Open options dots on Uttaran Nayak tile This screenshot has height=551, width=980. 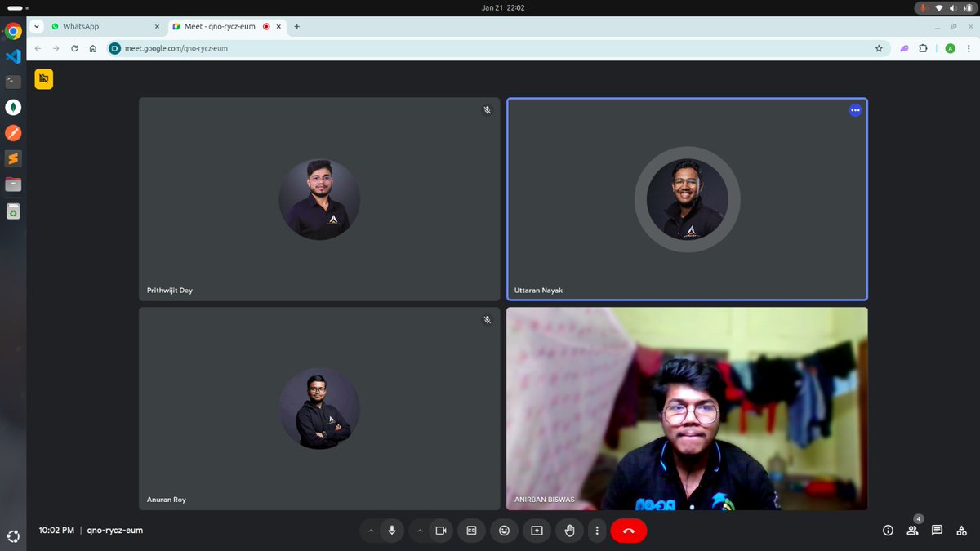coord(855,110)
